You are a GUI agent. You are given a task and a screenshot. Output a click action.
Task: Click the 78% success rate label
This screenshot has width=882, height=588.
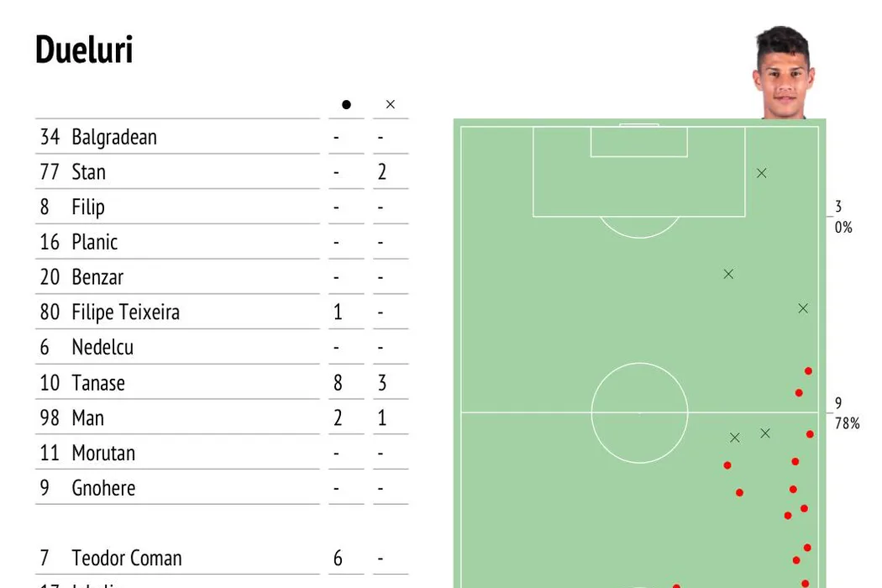click(847, 424)
